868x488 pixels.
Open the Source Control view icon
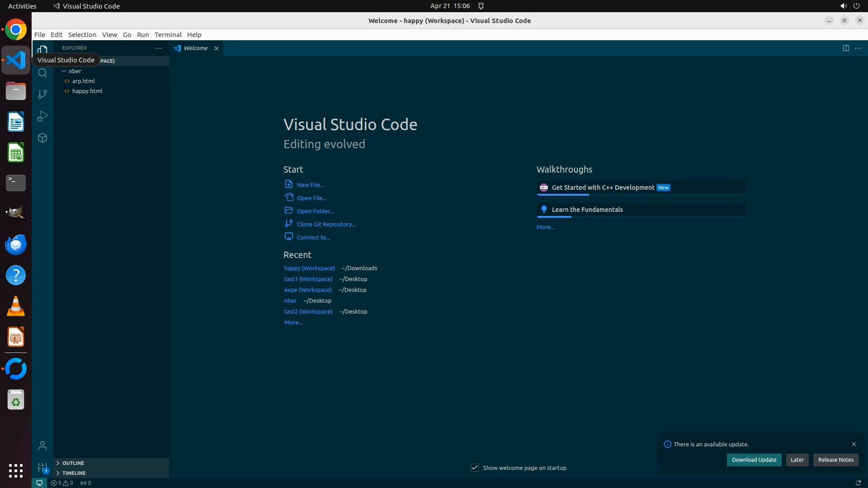(42, 94)
